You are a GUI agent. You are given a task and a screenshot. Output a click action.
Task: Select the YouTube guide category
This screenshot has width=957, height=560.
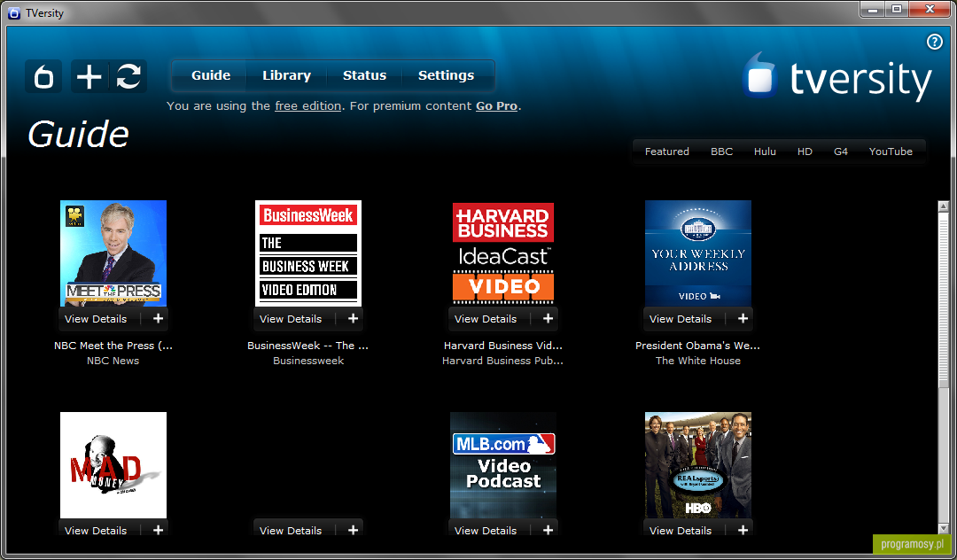point(891,152)
